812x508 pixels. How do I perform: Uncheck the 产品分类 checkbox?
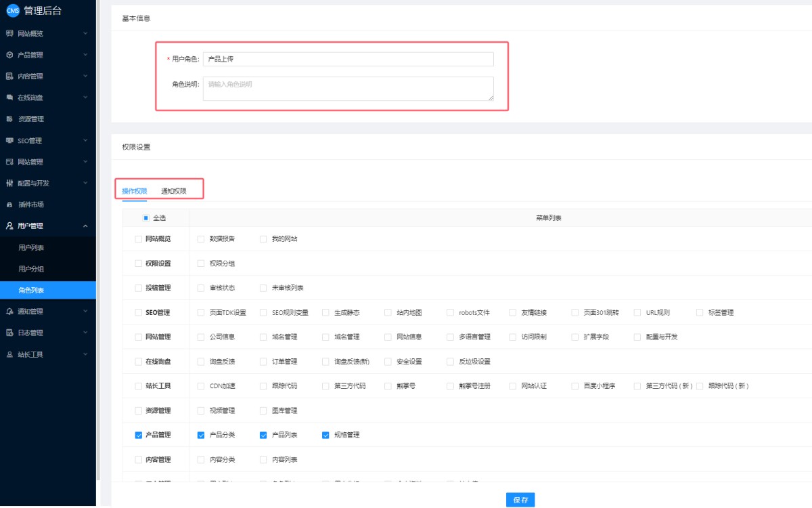coord(201,435)
